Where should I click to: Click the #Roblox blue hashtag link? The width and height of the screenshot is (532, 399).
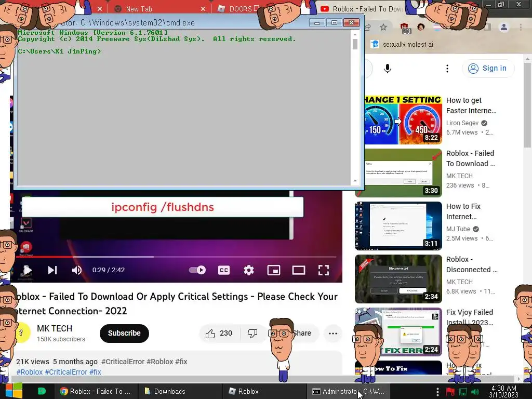click(x=30, y=372)
